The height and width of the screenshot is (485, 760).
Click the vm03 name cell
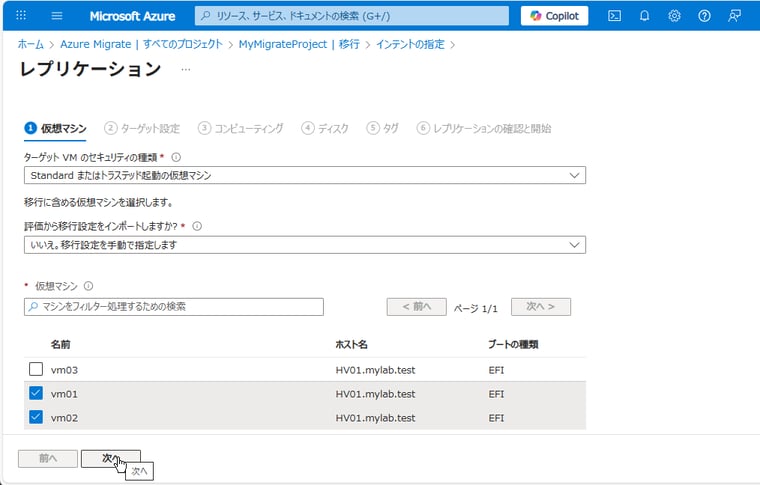click(x=64, y=370)
